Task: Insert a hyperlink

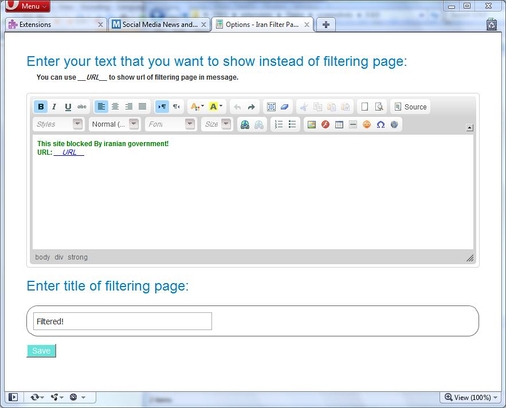Action: tap(245, 124)
